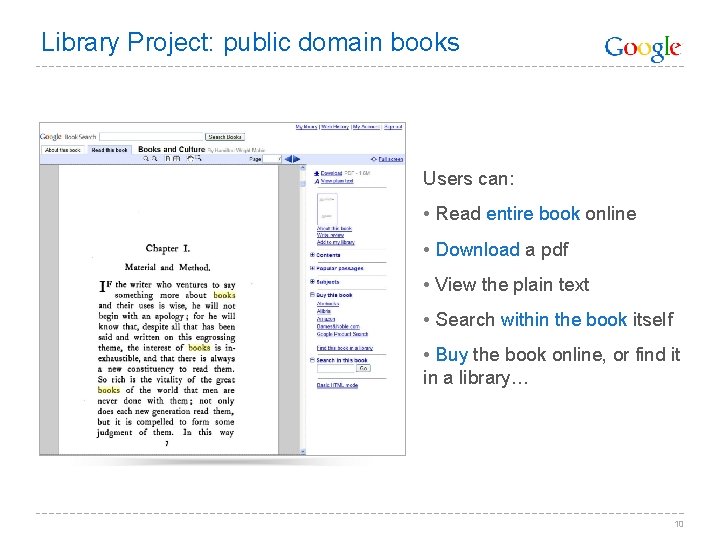Open the About this book tab
The height and width of the screenshot is (540, 720).
coord(63,150)
